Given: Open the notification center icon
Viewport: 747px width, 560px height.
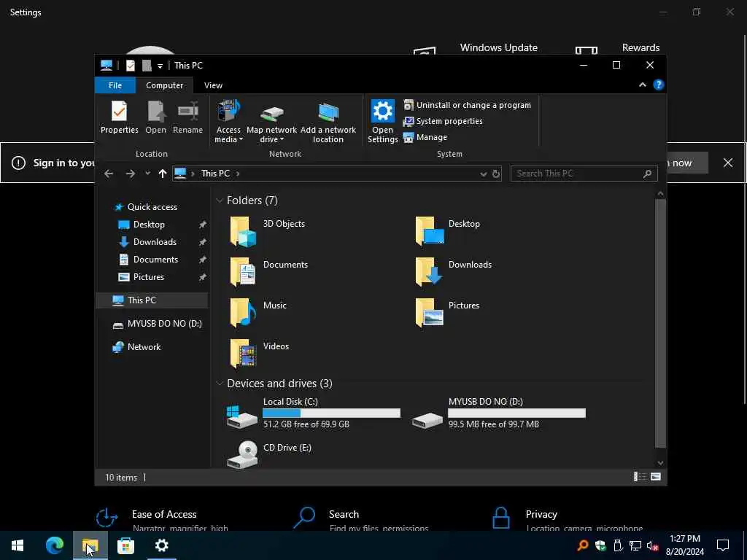Looking at the screenshot, I should click(723, 545).
